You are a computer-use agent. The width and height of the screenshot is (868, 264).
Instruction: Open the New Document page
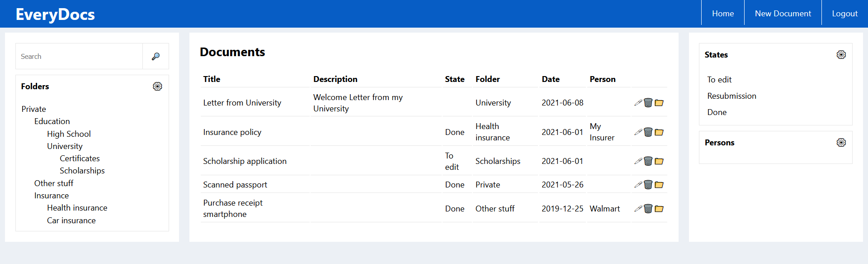click(x=783, y=14)
